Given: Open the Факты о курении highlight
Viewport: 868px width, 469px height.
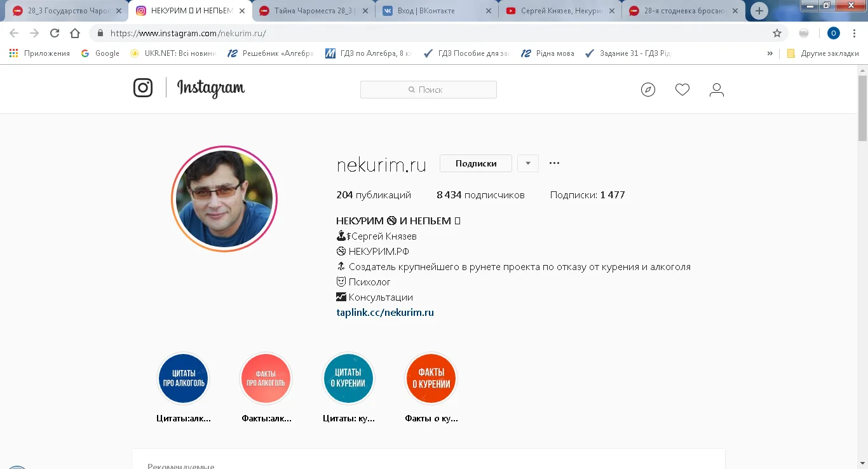Looking at the screenshot, I should pyautogui.click(x=431, y=379).
